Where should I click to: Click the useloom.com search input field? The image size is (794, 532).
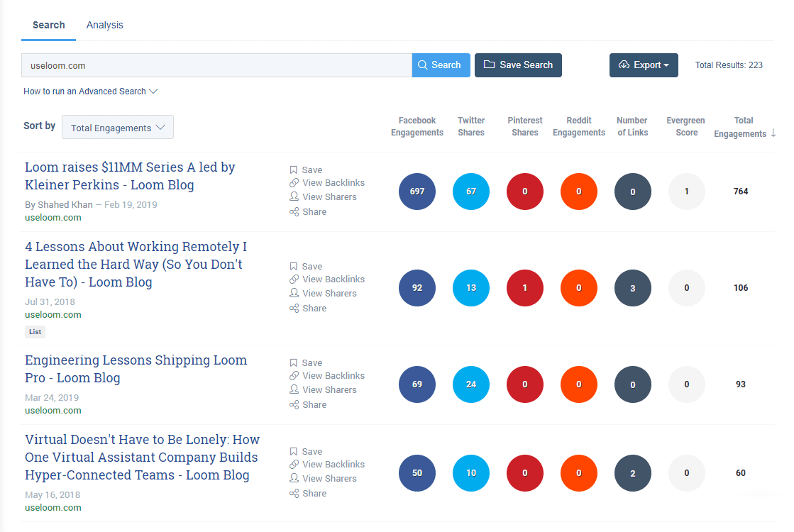tap(216, 65)
